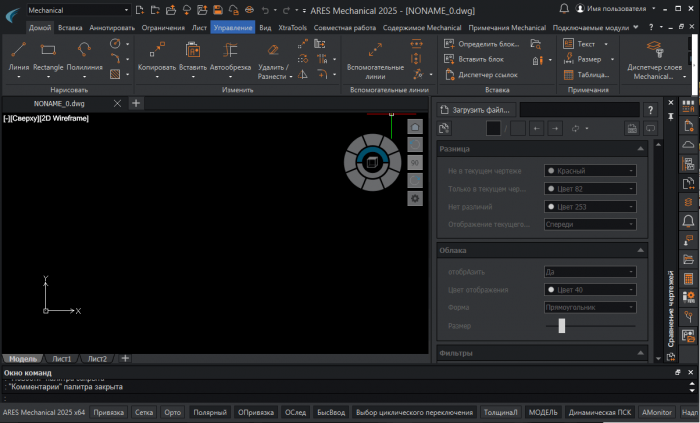Click the Загрузить файл button
The image size is (700, 423).
475,109
